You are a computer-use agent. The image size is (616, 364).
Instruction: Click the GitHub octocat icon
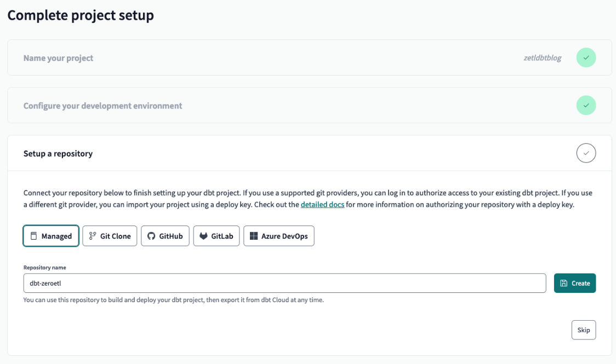click(151, 236)
